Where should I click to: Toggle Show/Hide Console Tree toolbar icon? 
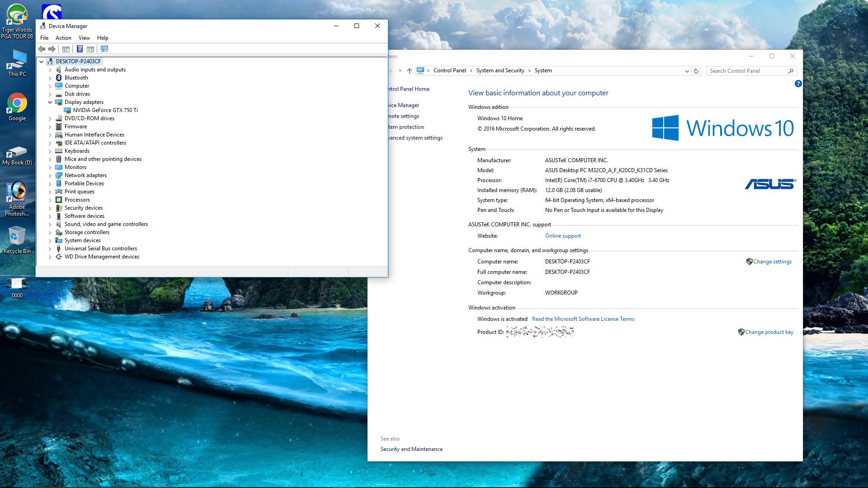(66, 49)
